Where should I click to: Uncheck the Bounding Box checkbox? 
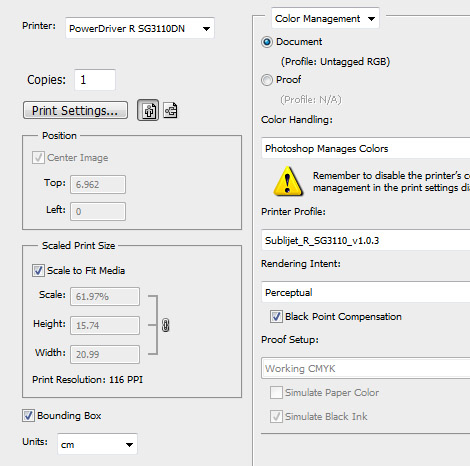[x=28, y=415]
